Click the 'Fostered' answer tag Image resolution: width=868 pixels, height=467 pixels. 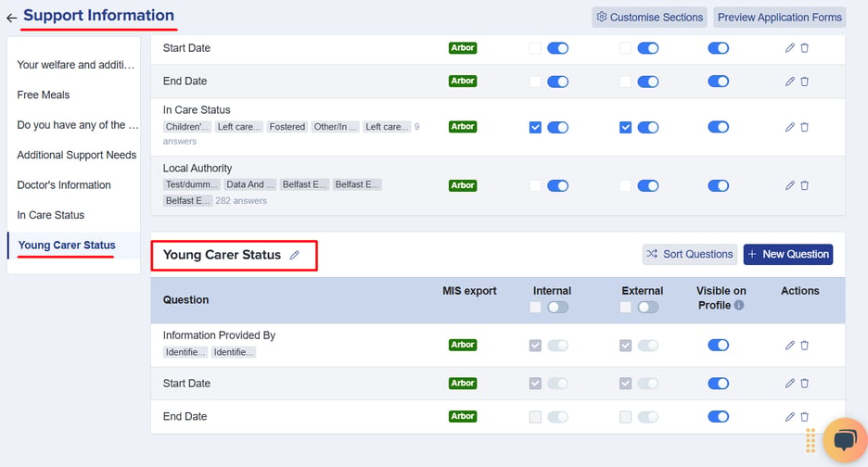[x=287, y=127]
